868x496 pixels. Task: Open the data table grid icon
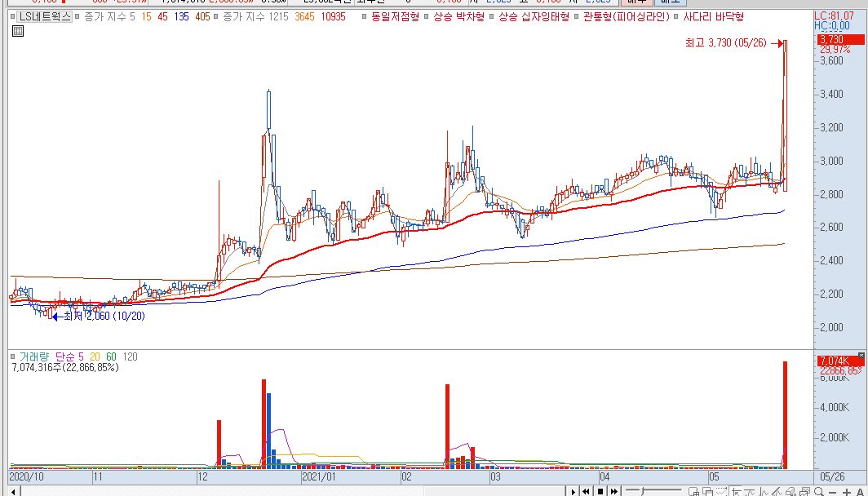18,31
